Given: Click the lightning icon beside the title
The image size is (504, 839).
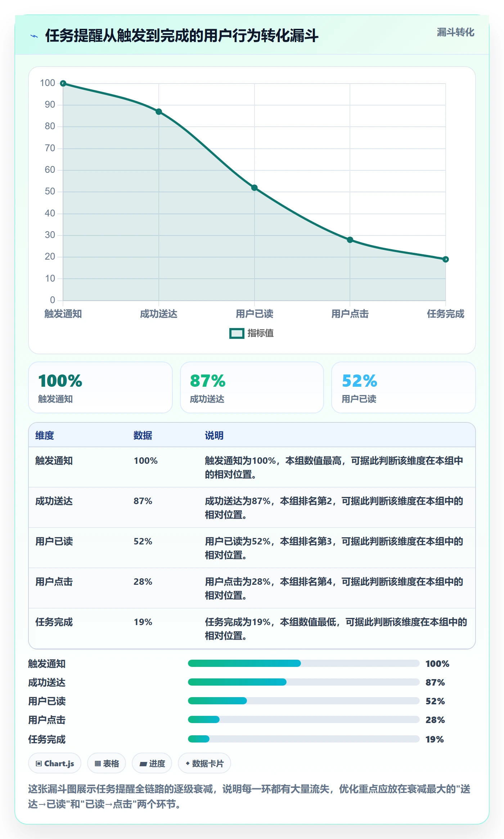Looking at the screenshot, I should tap(34, 36).
